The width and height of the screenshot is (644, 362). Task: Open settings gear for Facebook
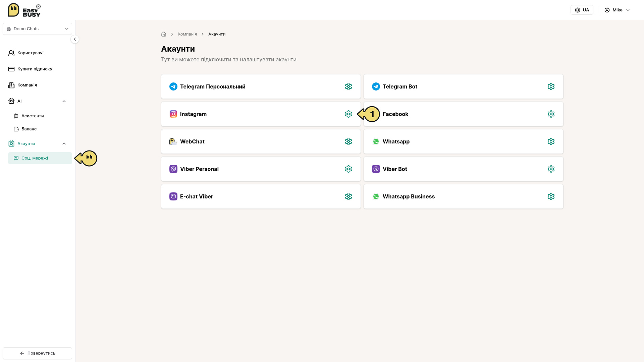pyautogui.click(x=551, y=114)
